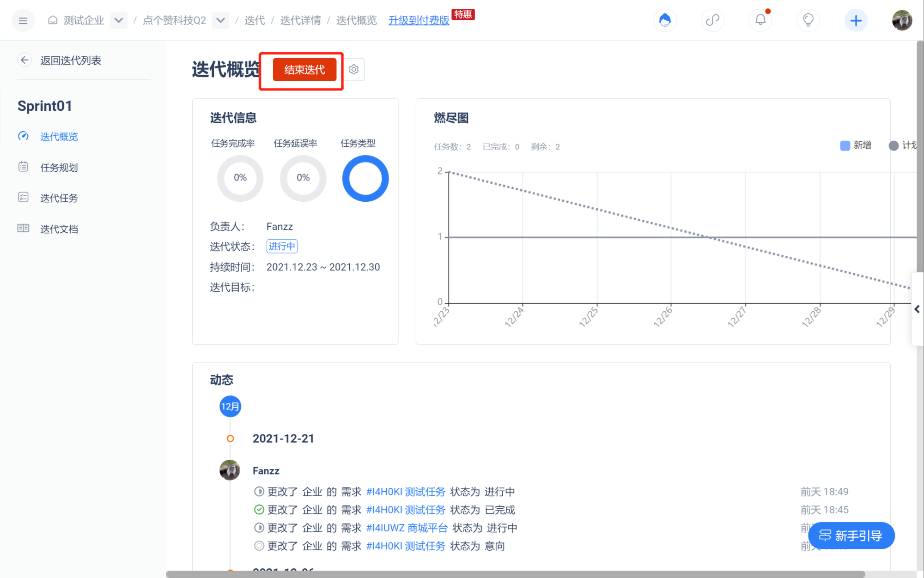Click the 12月 timeline marker
924x578 pixels.
click(230, 406)
